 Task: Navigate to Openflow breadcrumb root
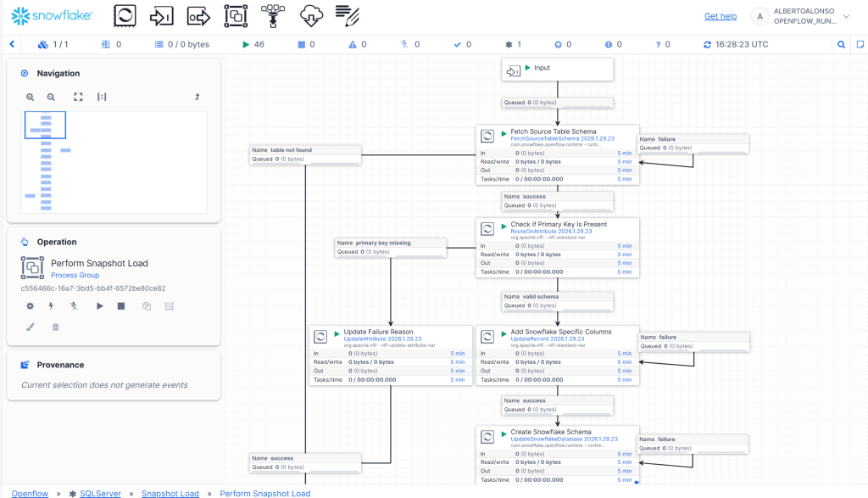(x=30, y=493)
